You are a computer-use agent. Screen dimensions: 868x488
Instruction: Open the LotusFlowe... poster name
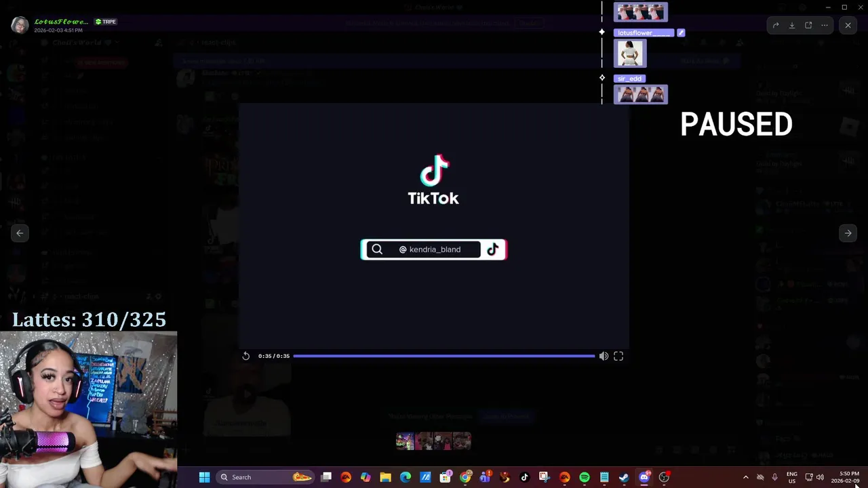coord(61,22)
